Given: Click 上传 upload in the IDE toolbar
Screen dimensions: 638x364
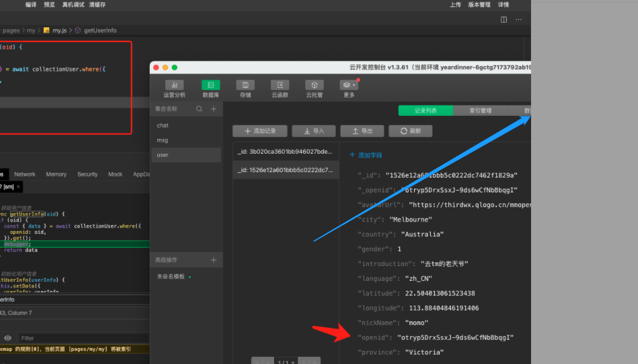Looking at the screenshot, I should (455, 5).
